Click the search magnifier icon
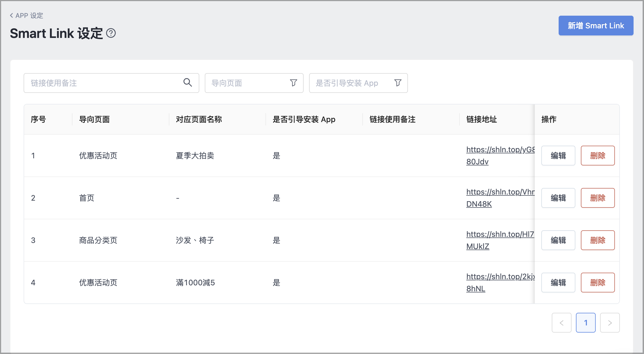 click(x=188, y=82)
